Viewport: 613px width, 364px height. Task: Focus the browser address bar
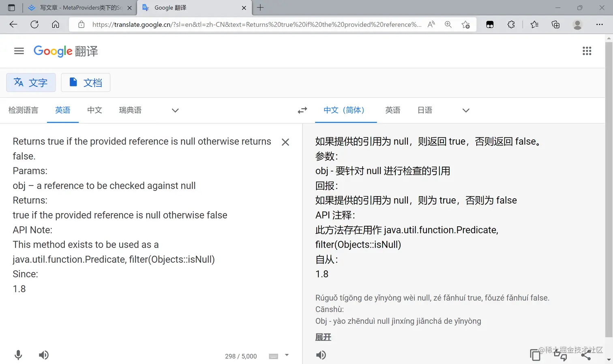tap(257, 24)
